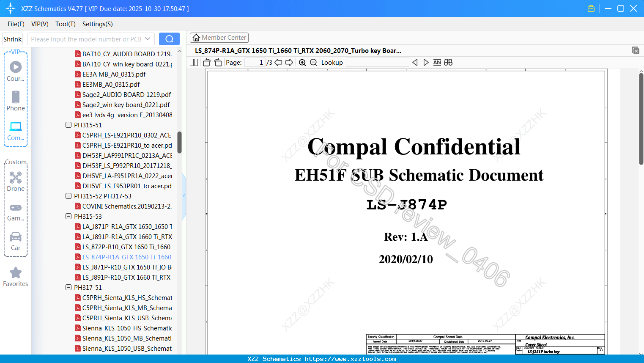Open C5PRH_LS-E921PR10_0302_ACE file

123,135
